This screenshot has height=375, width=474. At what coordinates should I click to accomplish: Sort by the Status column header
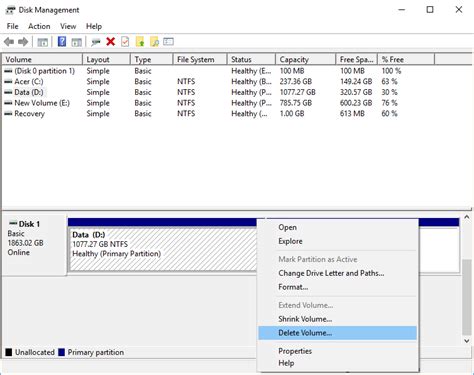tap(251, 60)
